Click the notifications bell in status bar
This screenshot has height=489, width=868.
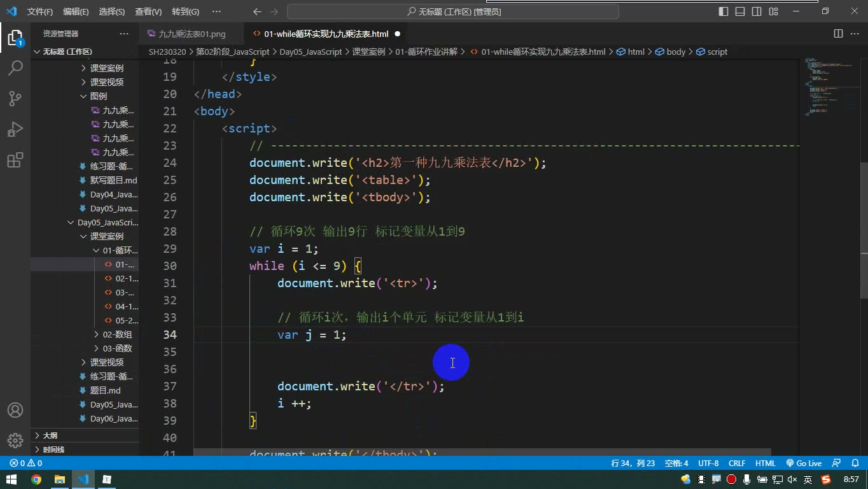pos(854,464)
